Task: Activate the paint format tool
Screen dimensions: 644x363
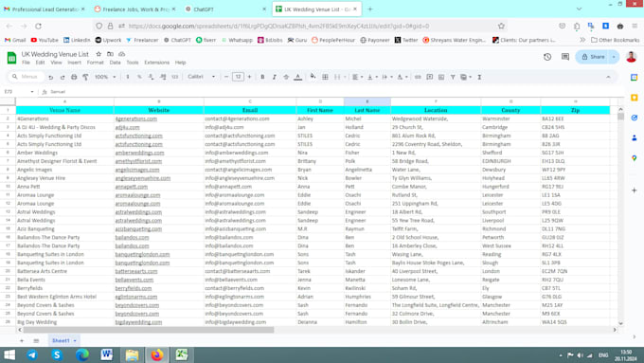Action: (85, 77)
